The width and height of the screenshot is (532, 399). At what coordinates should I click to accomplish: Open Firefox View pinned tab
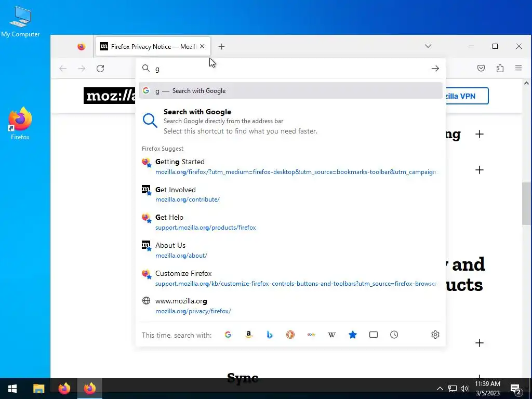(82, 46)
